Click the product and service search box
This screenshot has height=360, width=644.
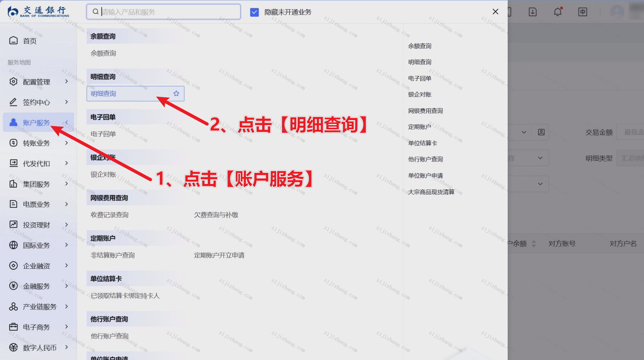tap(163, 12)
